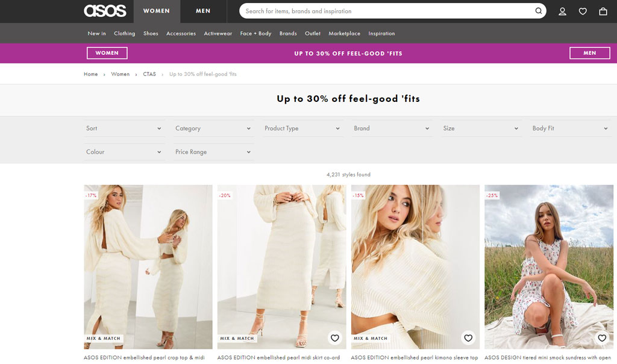Viewport: 617px width, 364px height.
Task: Expand the Body Fit filter dropdown
Action: click(x=571, y=128)
